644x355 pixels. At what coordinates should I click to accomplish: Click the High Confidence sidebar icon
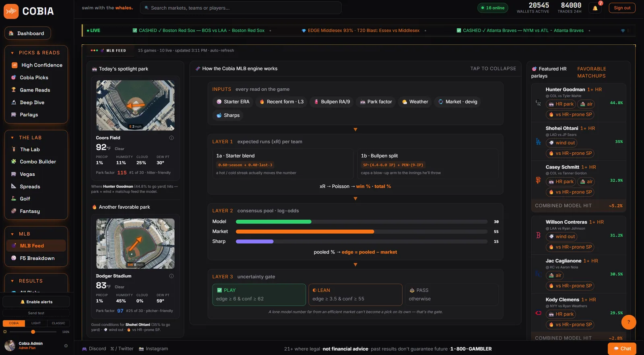point(14,65)
